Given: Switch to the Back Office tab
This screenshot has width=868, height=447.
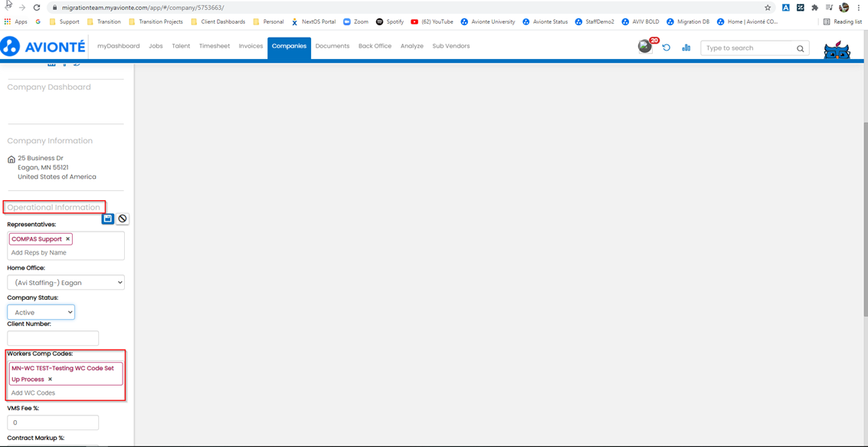Looking at the screenshot, I should tap(375, 46).
